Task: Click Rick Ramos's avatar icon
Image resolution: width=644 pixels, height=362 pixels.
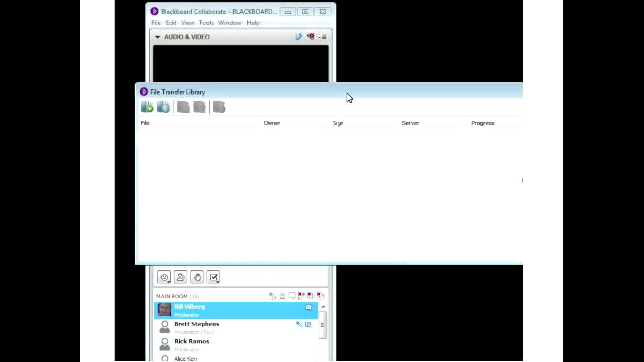Action: tap(164, 344)
